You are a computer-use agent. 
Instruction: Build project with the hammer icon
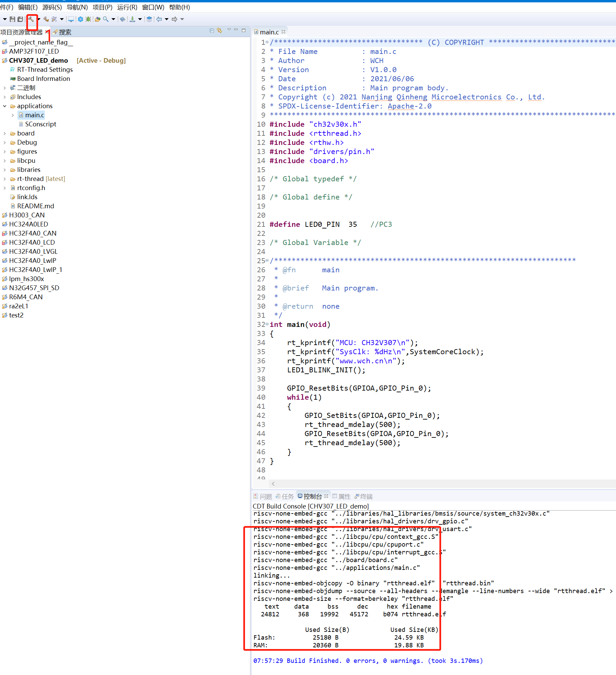click(x=31, y=19)
